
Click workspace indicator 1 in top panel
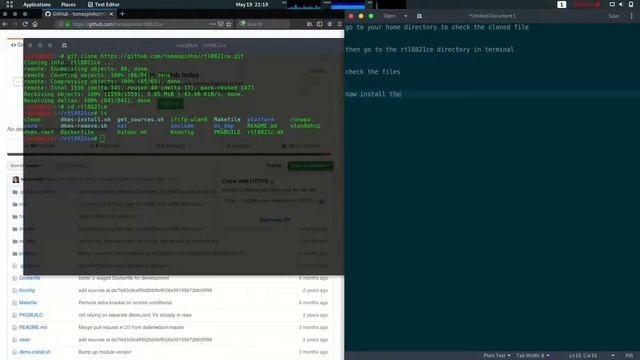click(x=562, y=4)
